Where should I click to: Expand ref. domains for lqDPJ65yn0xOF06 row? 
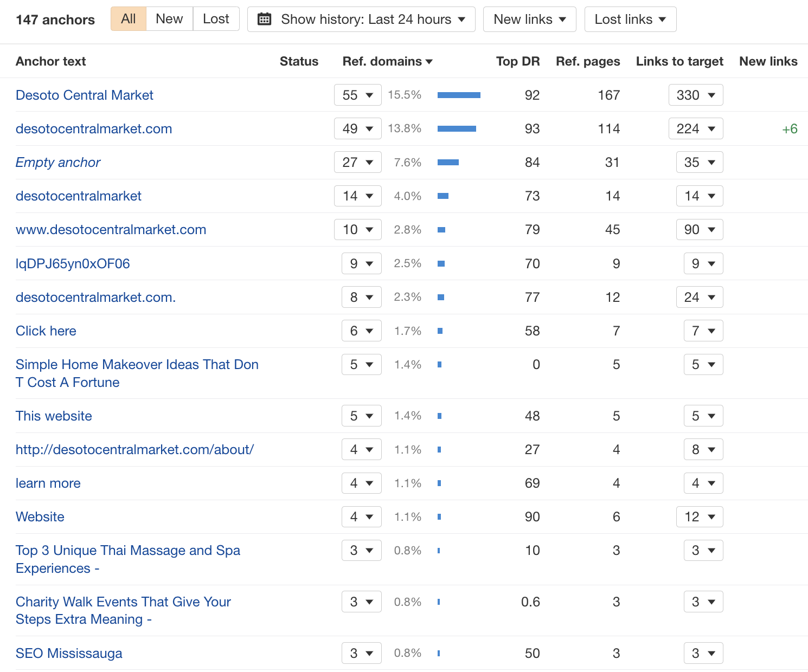click(362, 263)
